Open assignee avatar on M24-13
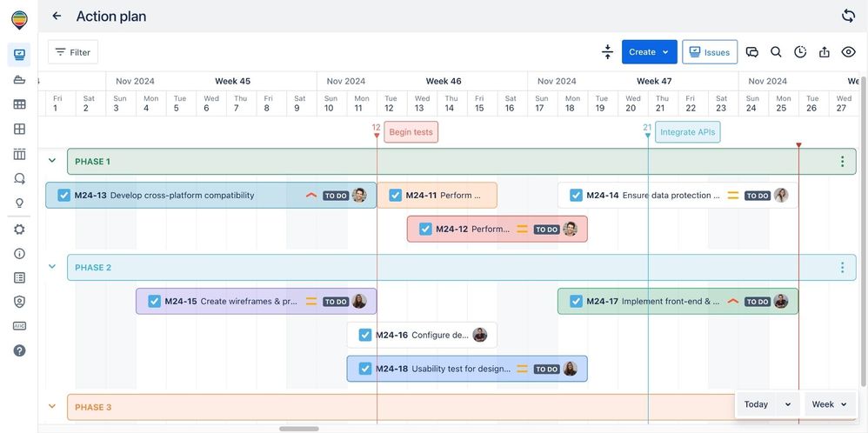Viewport: 868px width, 433px height. [x=359, y=196]
